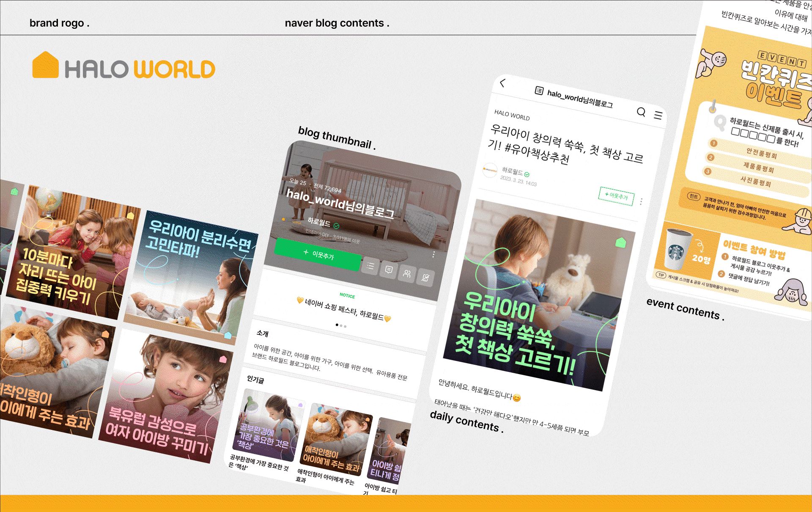Click the HALO WORLD wordmark logo text

tap(140, 69)
